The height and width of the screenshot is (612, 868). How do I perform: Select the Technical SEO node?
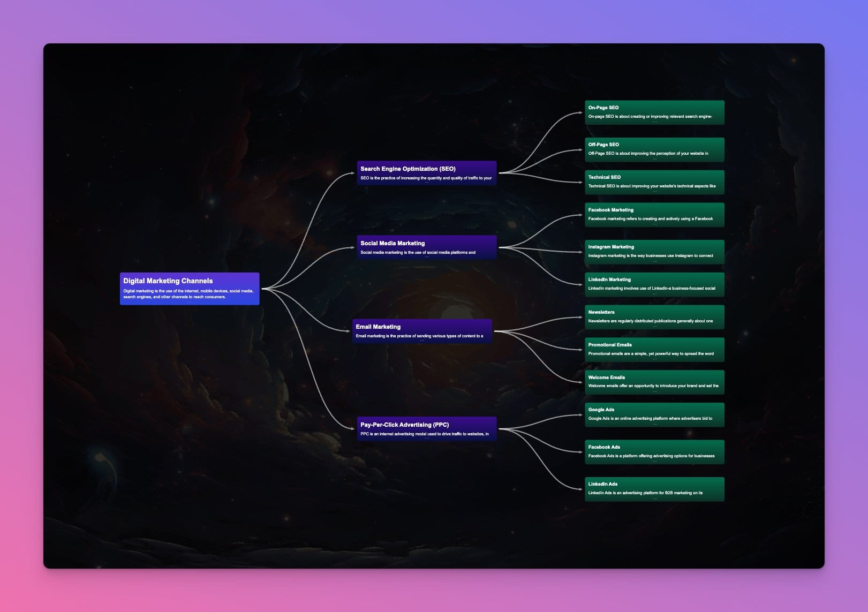(654, 182)
